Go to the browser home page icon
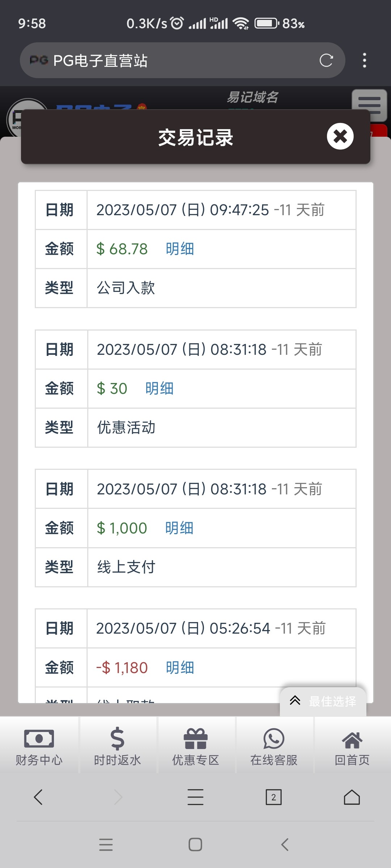391x868 pixels. [352, 797]
